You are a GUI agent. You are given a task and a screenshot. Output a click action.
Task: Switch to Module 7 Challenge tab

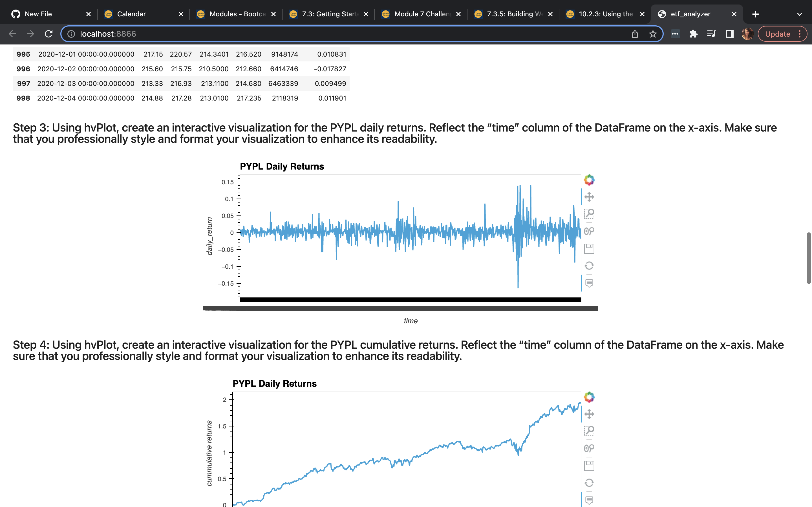pos(422,14)
